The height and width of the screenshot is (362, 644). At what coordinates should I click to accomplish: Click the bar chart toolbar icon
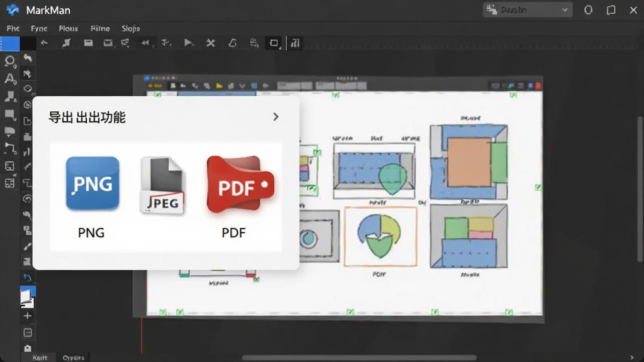coord(295,43)
